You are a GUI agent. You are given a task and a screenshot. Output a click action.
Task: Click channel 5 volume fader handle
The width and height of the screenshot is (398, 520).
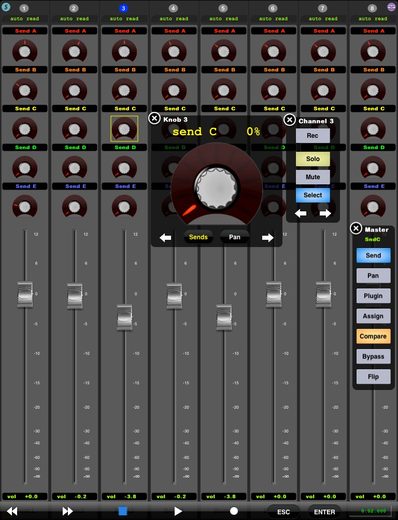click(x=224, y=317)
